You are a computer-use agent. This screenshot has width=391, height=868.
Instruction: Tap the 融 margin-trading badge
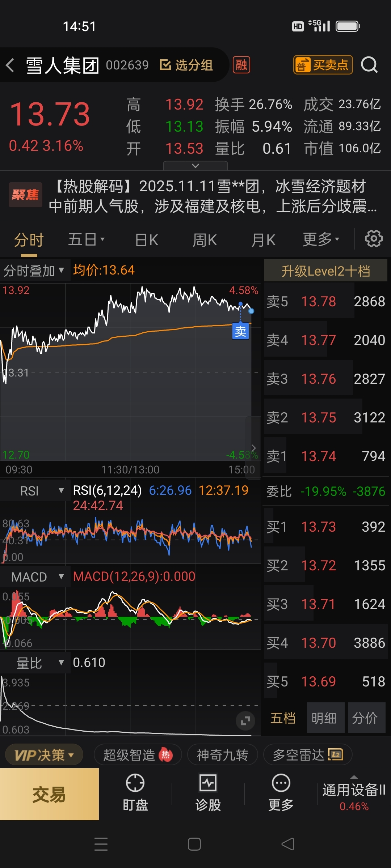coord(241,65)
